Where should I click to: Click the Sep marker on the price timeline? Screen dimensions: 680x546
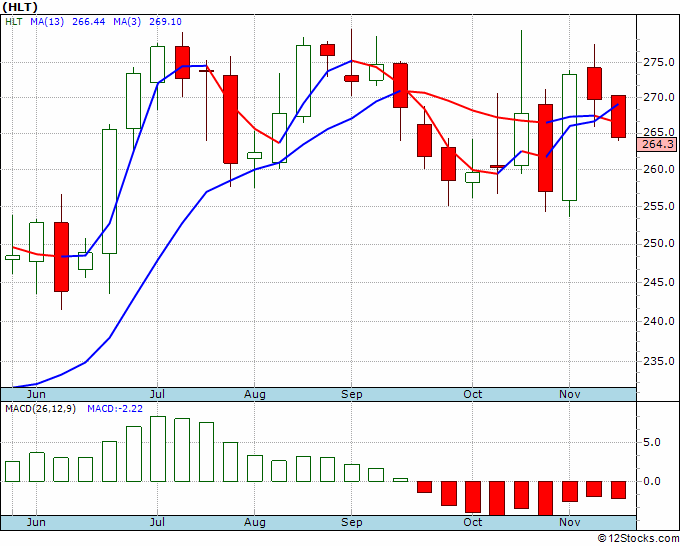tap(352, 394)
